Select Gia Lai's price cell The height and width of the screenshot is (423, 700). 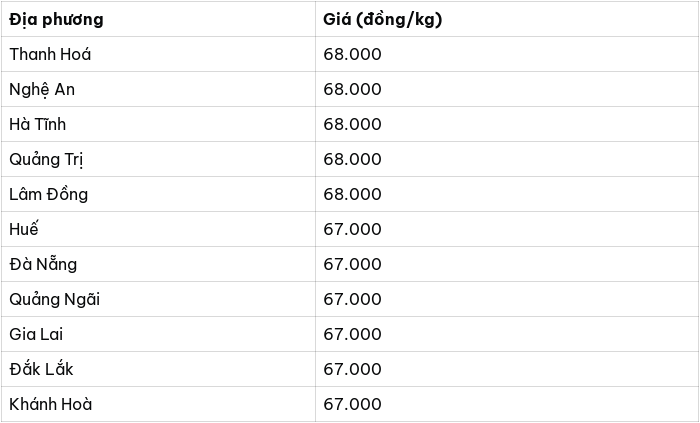click(507, 334)
